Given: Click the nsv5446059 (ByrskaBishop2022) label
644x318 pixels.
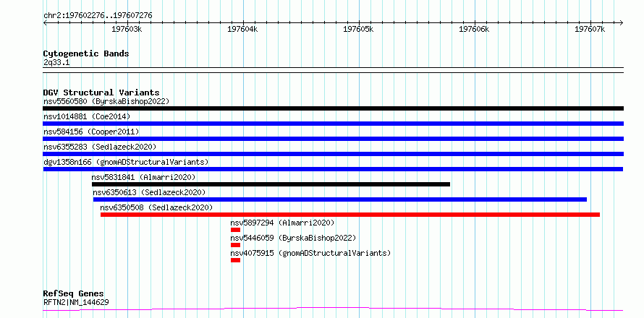Looking at the screenshot, I should pos(293,238).
